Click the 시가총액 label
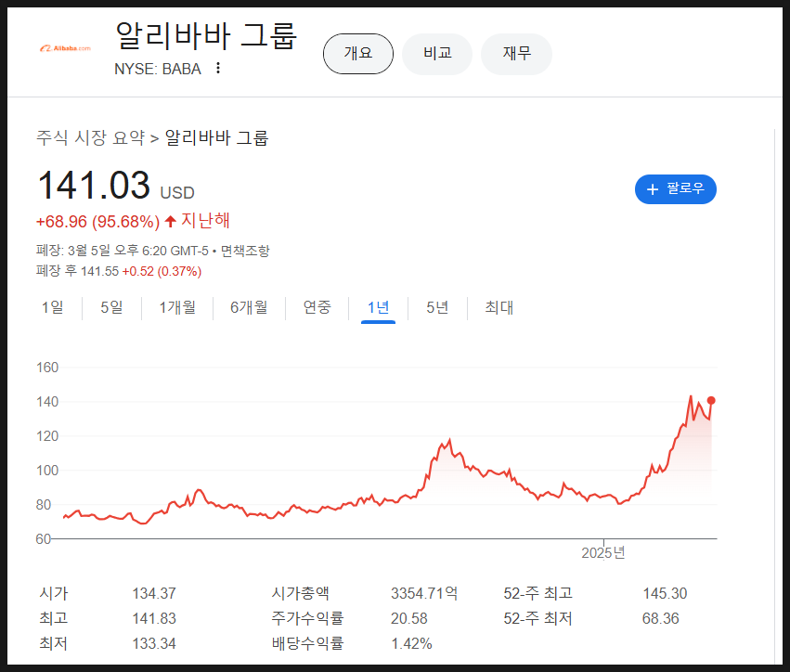This screenshot has width=790, height=672. (300, 593)
